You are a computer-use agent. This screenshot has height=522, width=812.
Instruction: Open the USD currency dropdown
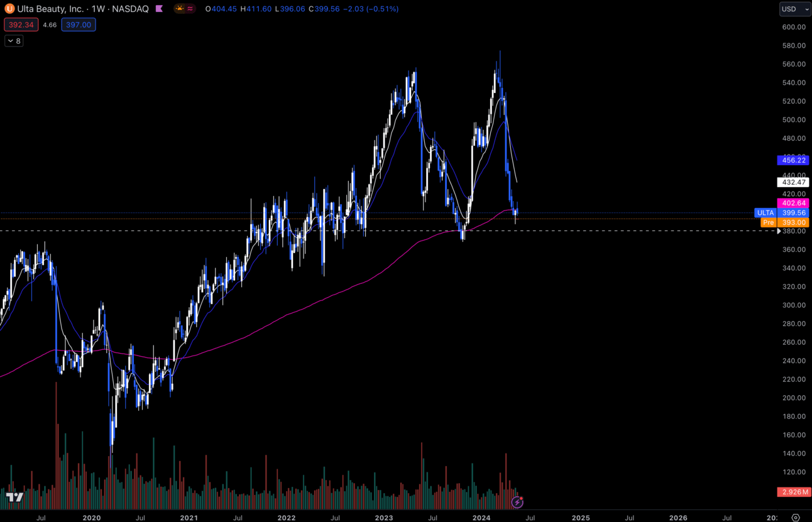click(795, 9)
